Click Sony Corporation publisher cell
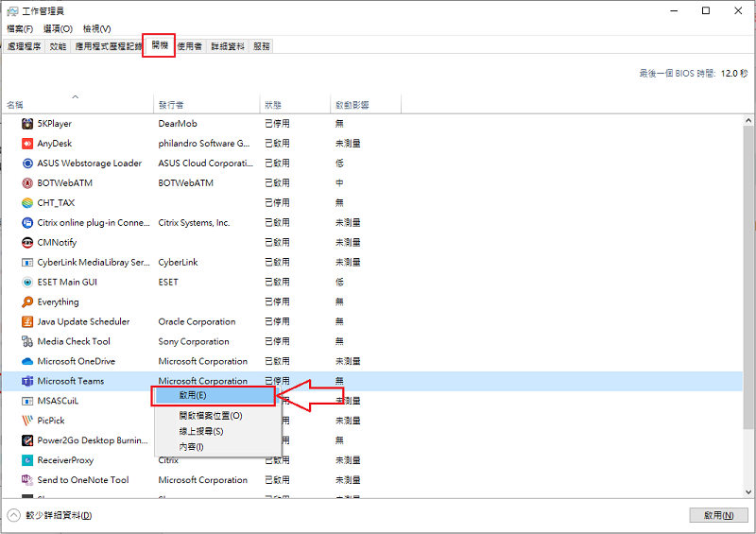This screenshot has width=756, height=534. 194,341
